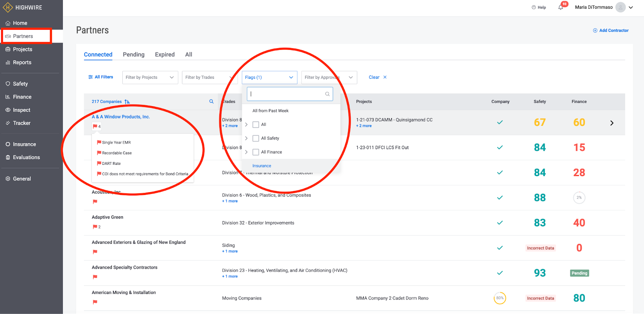Open A & A Window Products, Inc. link
Screen dimensions: 644x314
click(x=121, y=117)
